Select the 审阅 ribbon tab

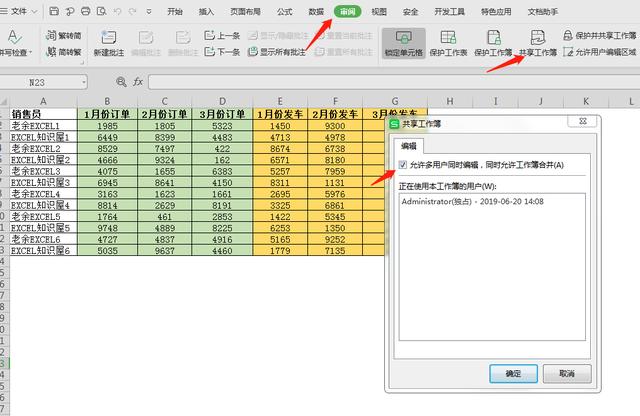tap(347, 11)
